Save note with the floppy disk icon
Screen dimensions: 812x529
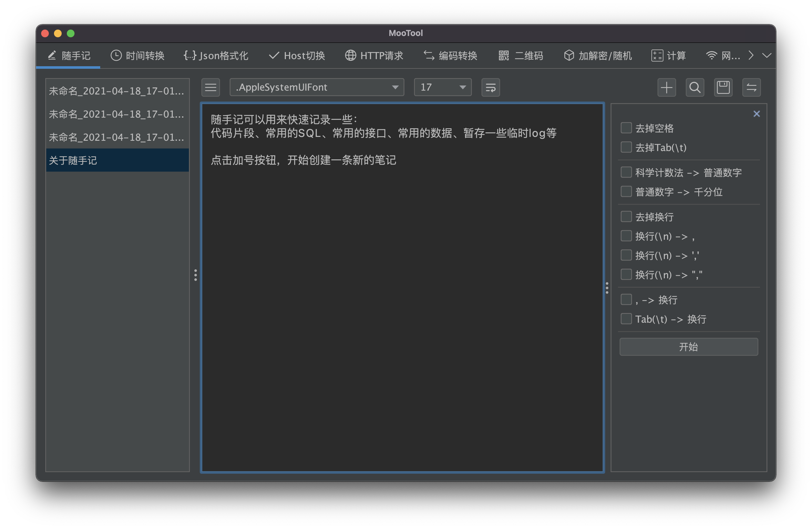[723, 87]
